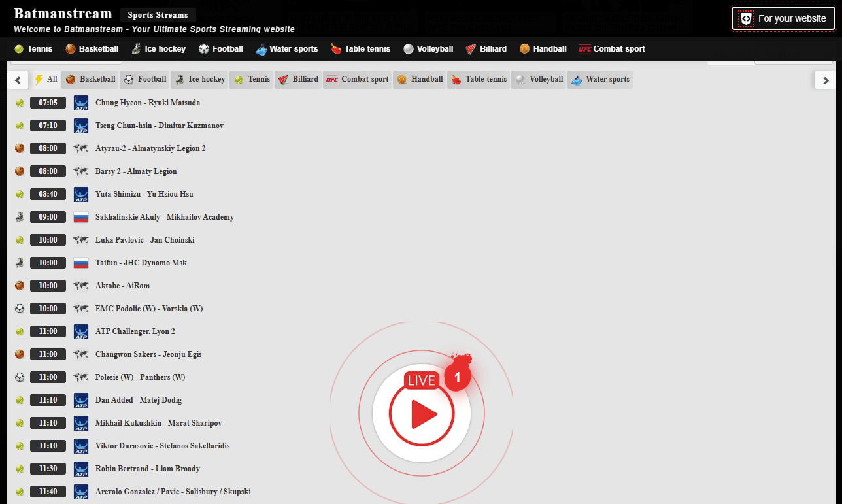Viewport: 842px width, 504px height.
Task: Click the 09:00 time badge
Action: (48, 217)
